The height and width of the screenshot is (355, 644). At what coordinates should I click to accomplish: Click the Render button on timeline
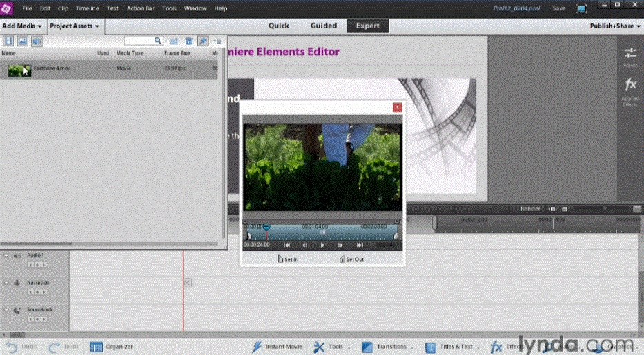pyautogui.click(x=530, y=209)
